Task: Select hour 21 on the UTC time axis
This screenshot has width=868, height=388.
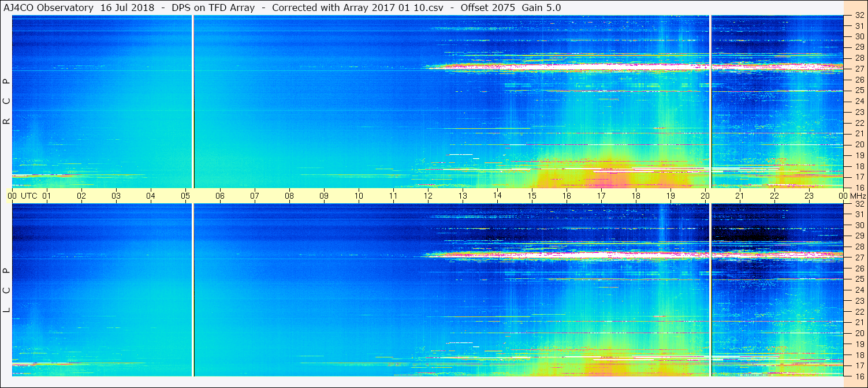Action: [740, 196]
